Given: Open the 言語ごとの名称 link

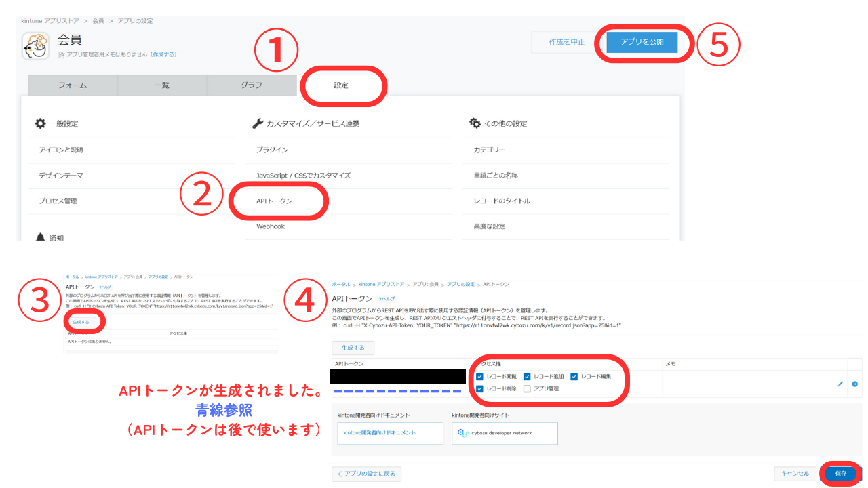Looking at the screenshot, I should pyautogui.click(x=496, y=176).
